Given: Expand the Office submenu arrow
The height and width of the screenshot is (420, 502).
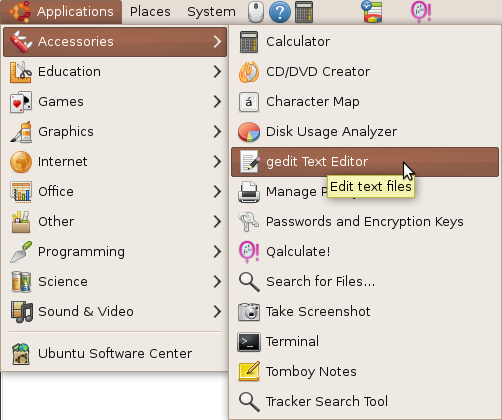Looking at the screenshot, I should [217, 192].
